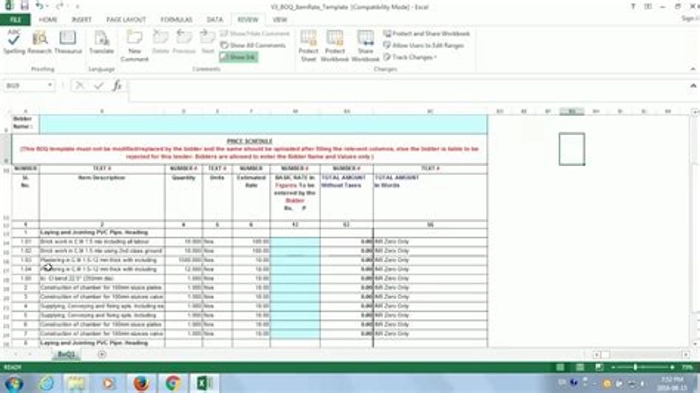Toggle Show All Comments
Viewport: 700px width, 393px height.
coord(253,45)
